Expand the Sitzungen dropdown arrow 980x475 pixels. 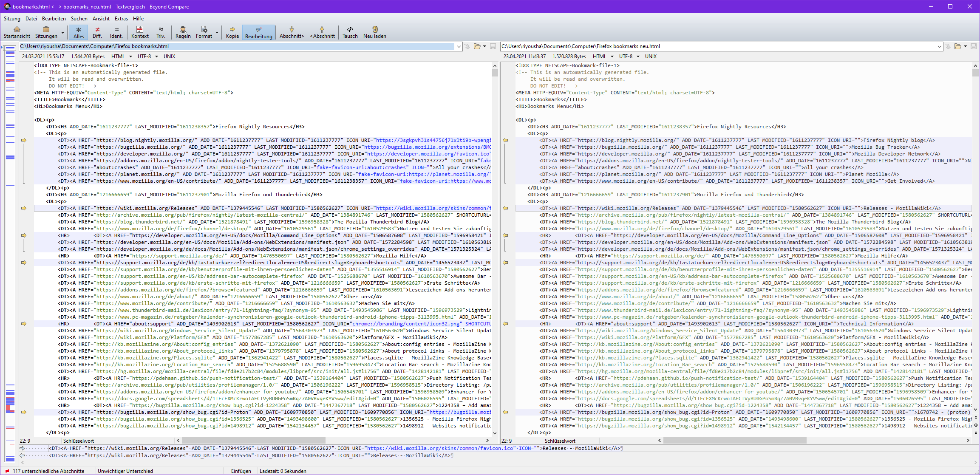coord(62,32)
